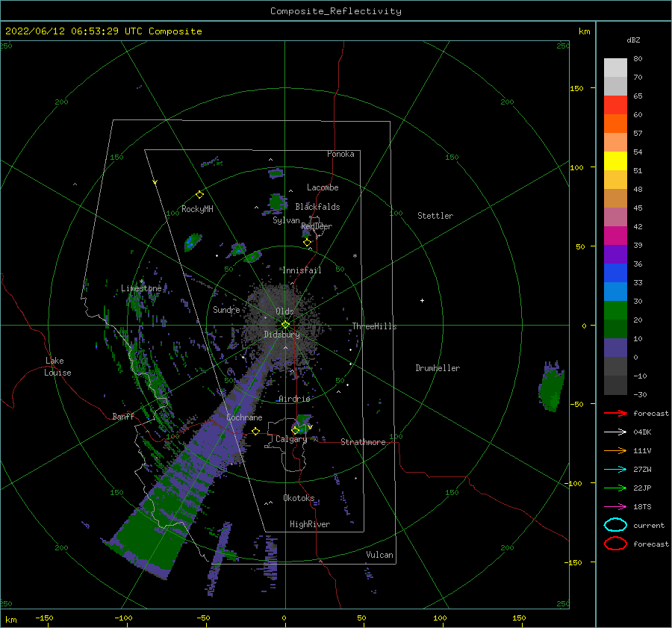This screenshot has width=672, height=628.
Task: Click the Lake Louise label
Action: point(57,367)
